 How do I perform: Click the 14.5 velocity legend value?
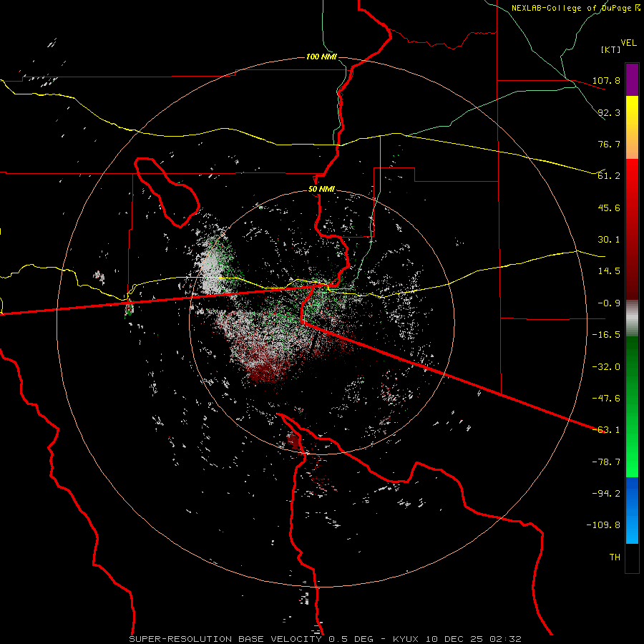[x=609, y=271]
